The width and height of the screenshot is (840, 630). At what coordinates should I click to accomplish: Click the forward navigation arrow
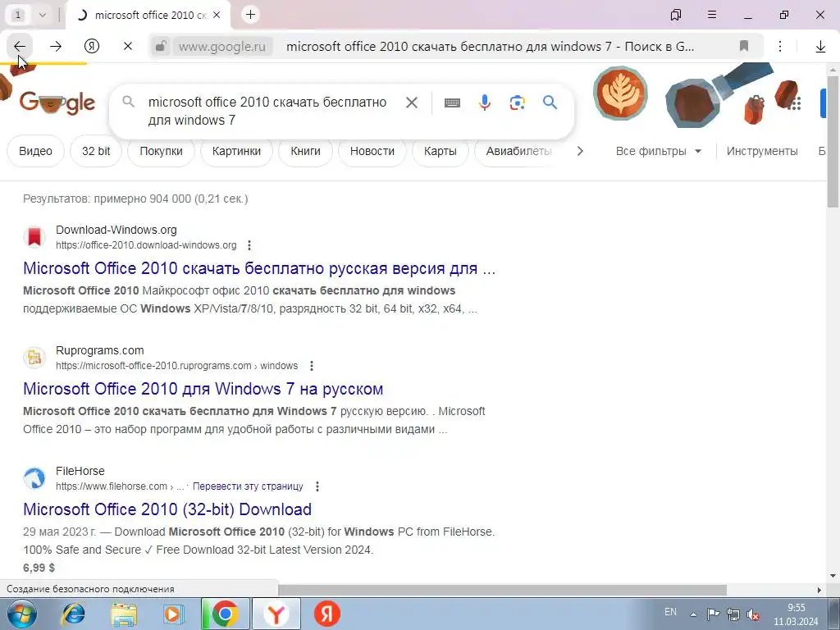click(x=56, y=47)
